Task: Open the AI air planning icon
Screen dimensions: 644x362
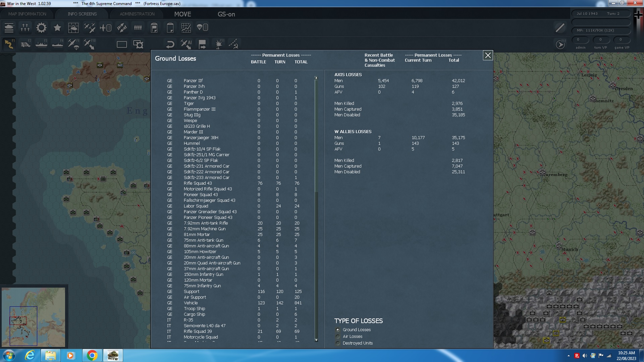Action: (186, 44)
